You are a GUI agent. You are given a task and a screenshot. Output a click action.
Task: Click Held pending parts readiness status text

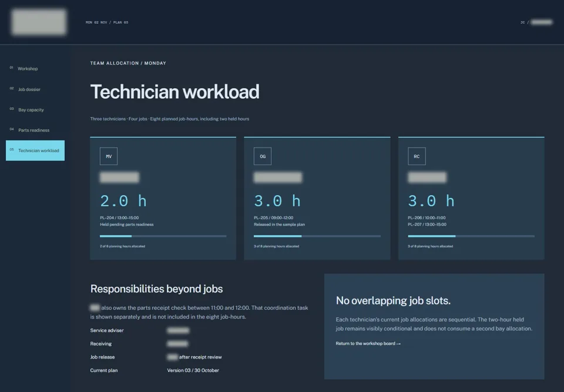click(x=127, y=225)
